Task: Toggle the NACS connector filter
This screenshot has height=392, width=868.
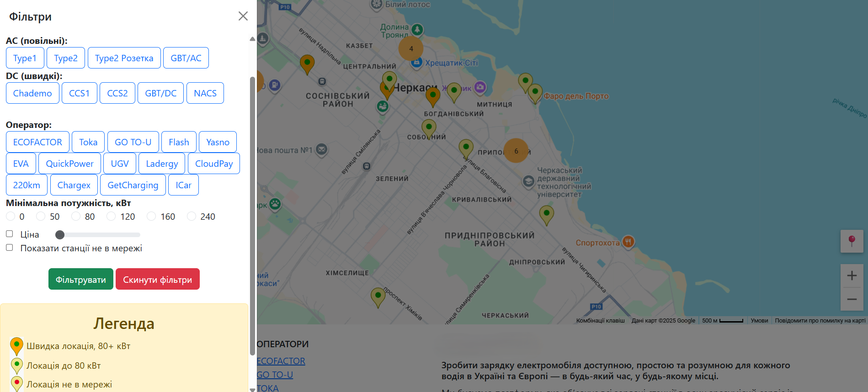Action: [205, 93]
